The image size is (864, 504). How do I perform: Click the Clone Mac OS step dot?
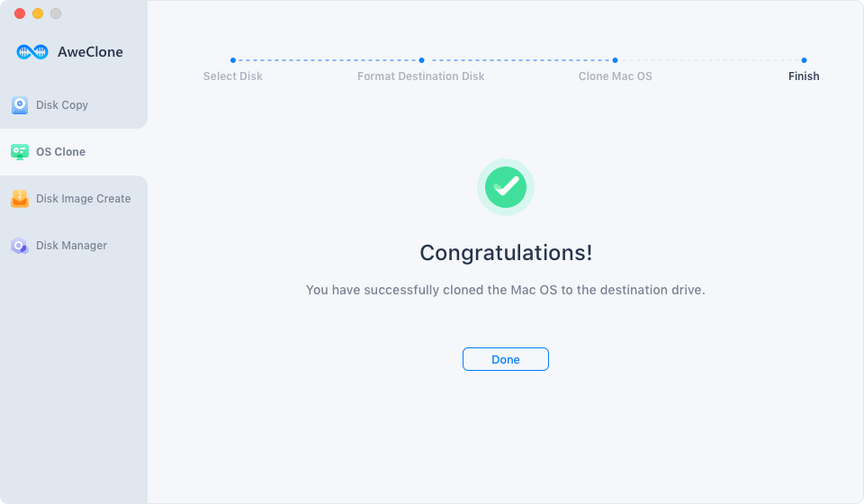615,60
